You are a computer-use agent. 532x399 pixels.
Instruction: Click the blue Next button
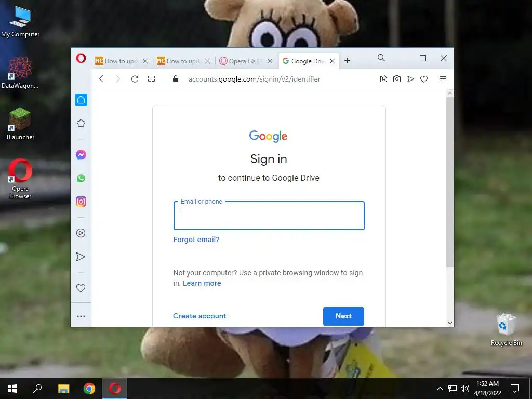[x=343, y=316]
